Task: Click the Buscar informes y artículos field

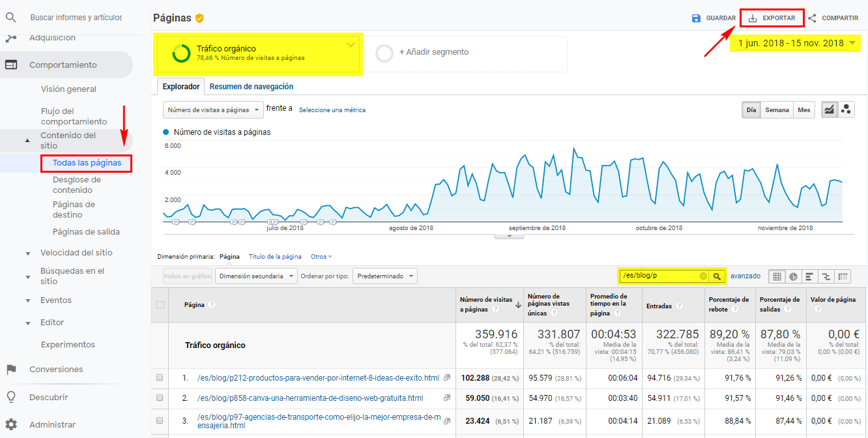Action: [76, 18]
